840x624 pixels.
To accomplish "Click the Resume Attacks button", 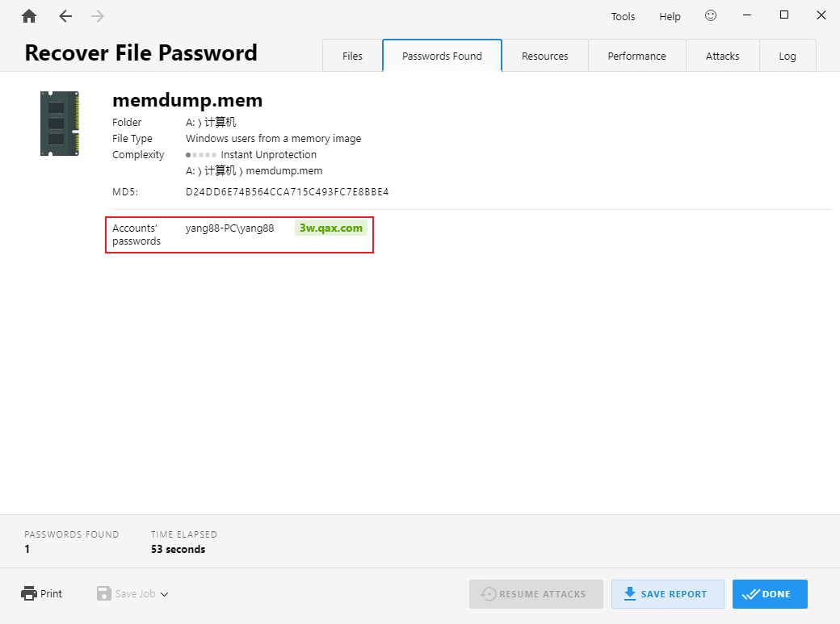I will click(535, 594).
